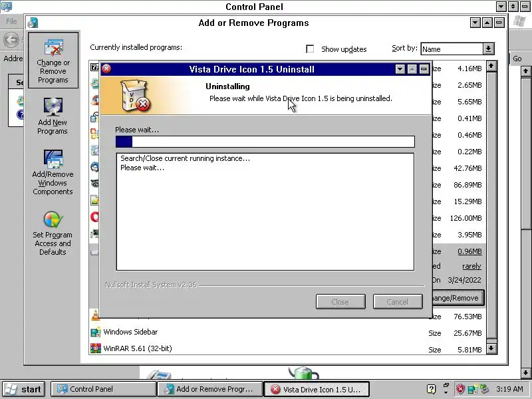The height and width of the screenshot is (399, 532).
Task: Click the taskbar clock showing 3:19 AM
Action: (x=509, y=389)
